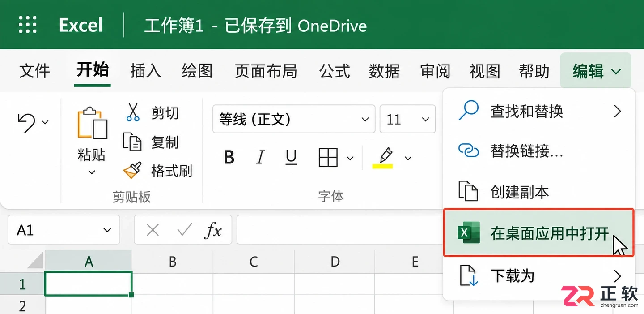Click the Undo arrow icon

[x=26, y=122]
